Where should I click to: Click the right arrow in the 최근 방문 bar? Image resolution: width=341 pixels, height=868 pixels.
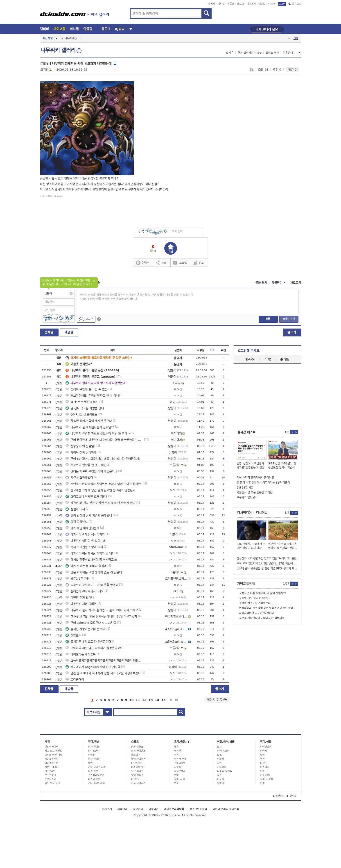point(289,38)
